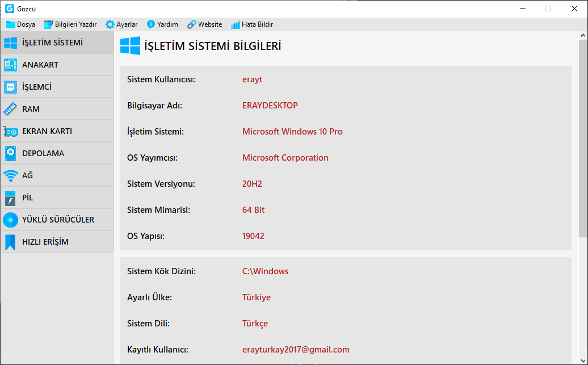
Task: Click the İşletim Sistemi: field label
Action: tap(156, 132)
